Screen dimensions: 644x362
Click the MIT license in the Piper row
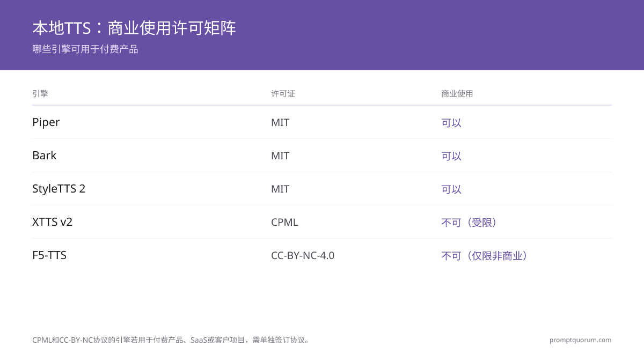point(280,122)
